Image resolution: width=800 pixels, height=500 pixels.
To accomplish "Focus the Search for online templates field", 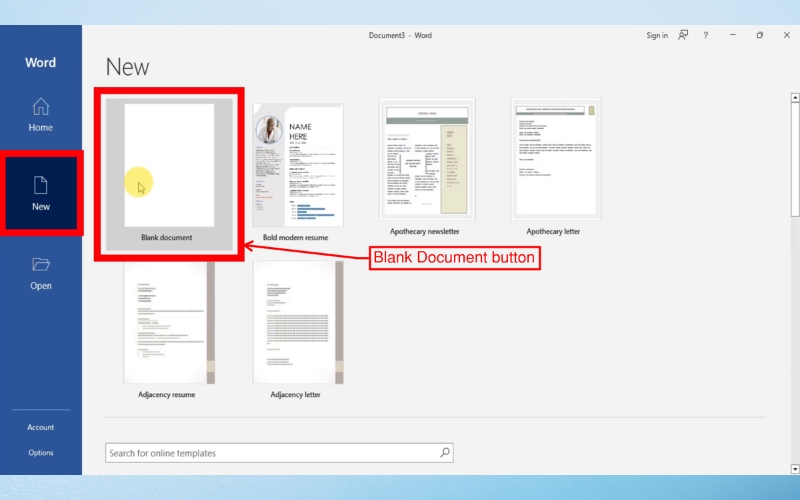I will [x=279, y=453].
